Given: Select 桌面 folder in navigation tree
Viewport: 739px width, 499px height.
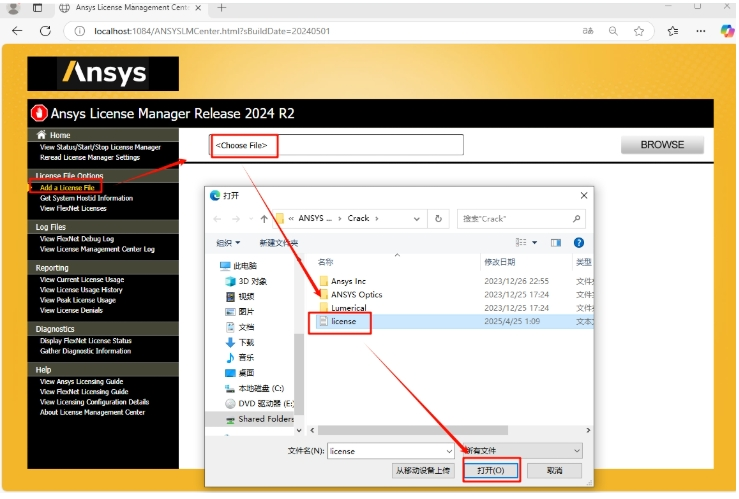Looking at the screenshot, I should (x=240, y=373).
